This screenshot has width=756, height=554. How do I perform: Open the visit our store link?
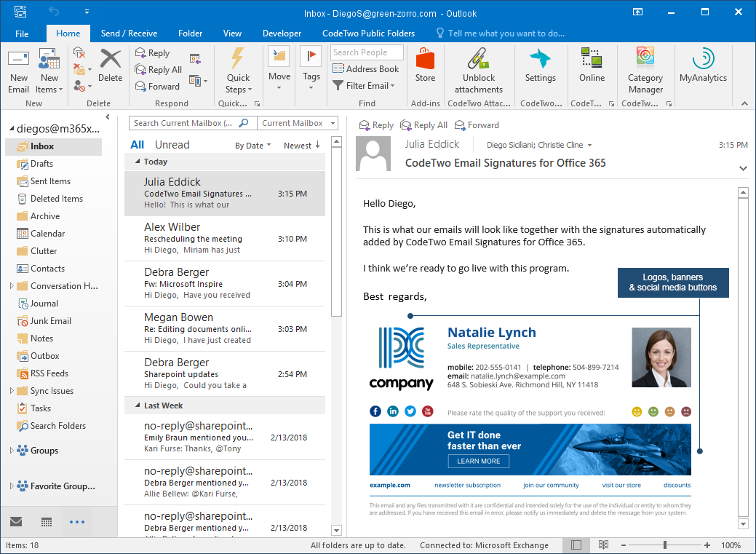[621, 485]
